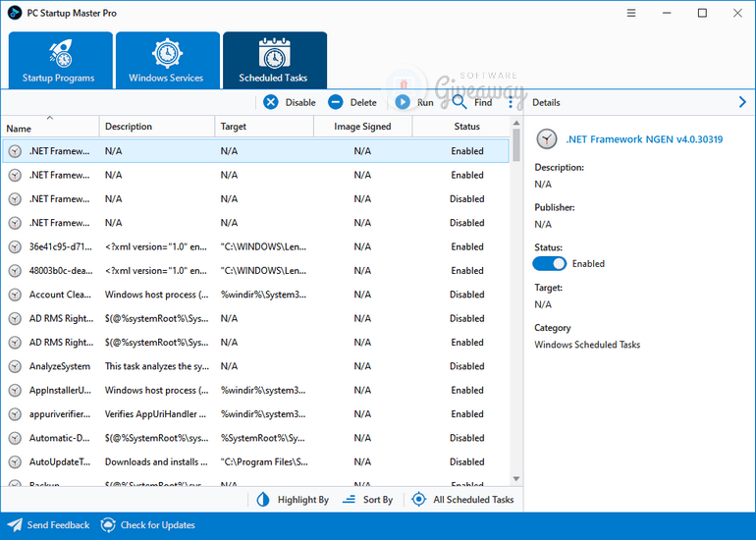Select the AppInstallerU... task name
The height and width of the screenshot is (540, 756).
[60, 390]
